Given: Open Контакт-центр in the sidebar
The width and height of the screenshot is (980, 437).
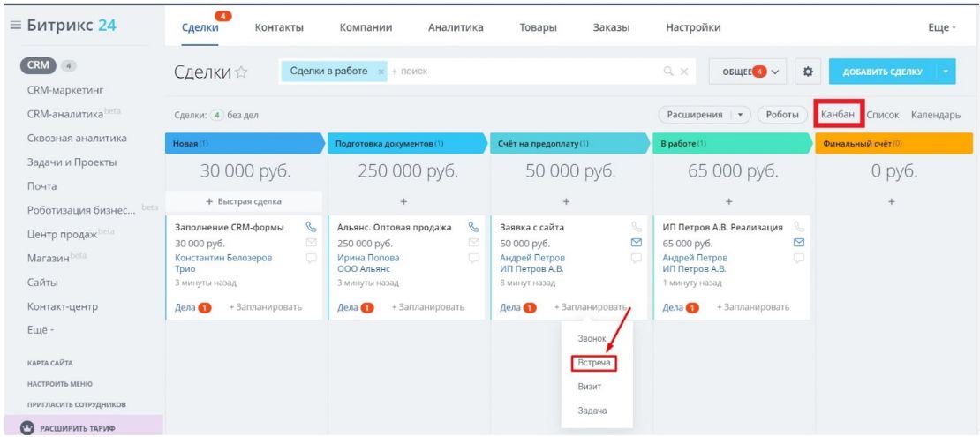Looking at the screenshot, I should click(x=63, y=306).
